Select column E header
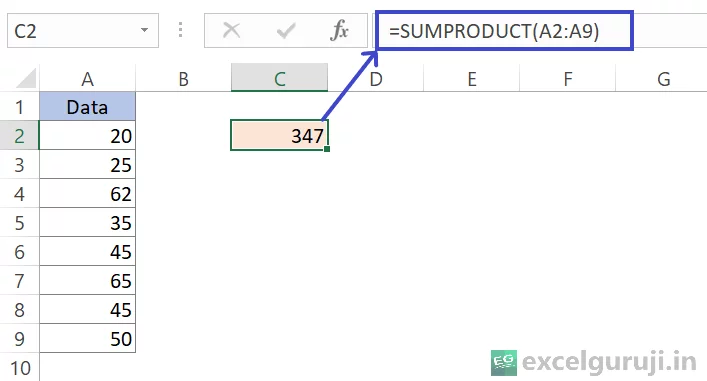This screenshot has width=707, height=381. click(x=472, y=78)
